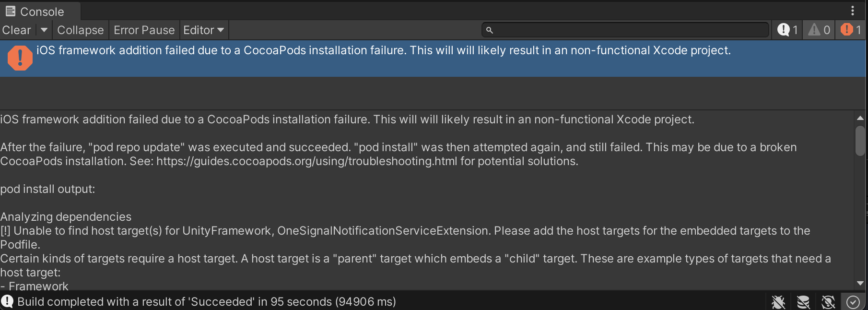The width and height of the screenshot is (868, 310).
Task: Click the auto generate lighting icon
Action: pyautogui.click(x=828, y=302)
